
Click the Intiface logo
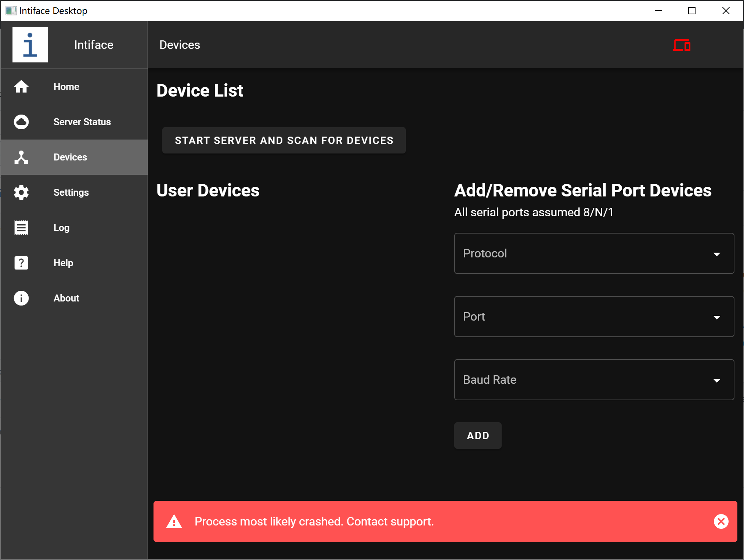click(30, 44)
